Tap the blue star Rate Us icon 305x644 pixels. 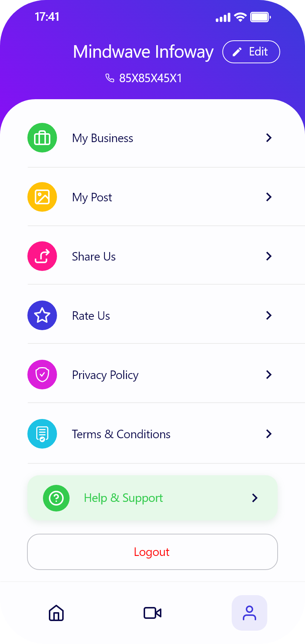[x=42, y=315]
